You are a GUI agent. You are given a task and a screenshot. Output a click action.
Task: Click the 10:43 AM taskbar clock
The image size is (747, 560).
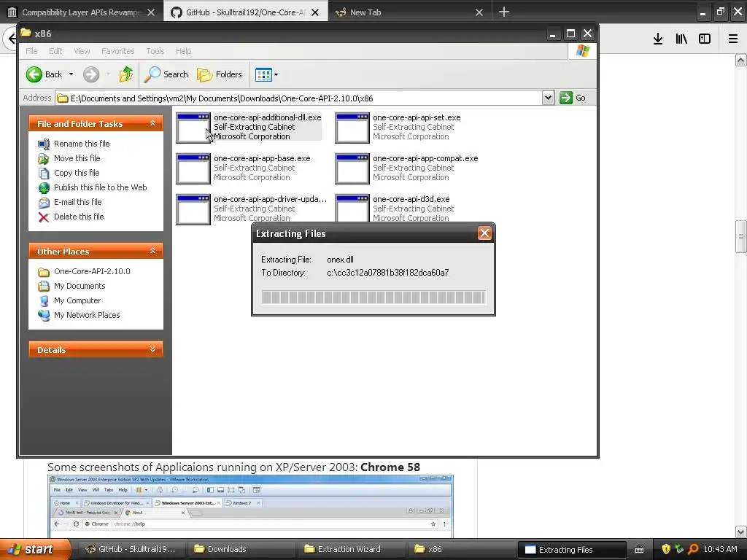pos(720,549)
